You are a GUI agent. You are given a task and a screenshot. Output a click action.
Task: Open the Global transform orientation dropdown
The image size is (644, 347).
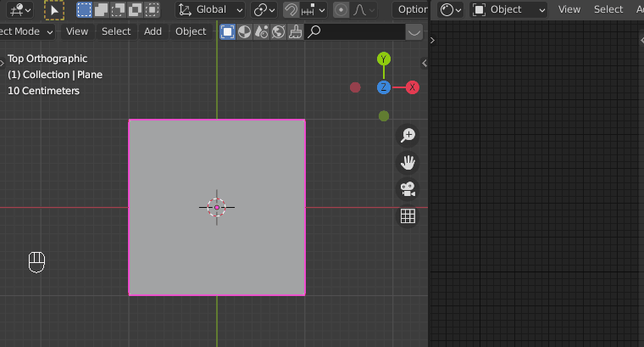(x=210, y=10)
